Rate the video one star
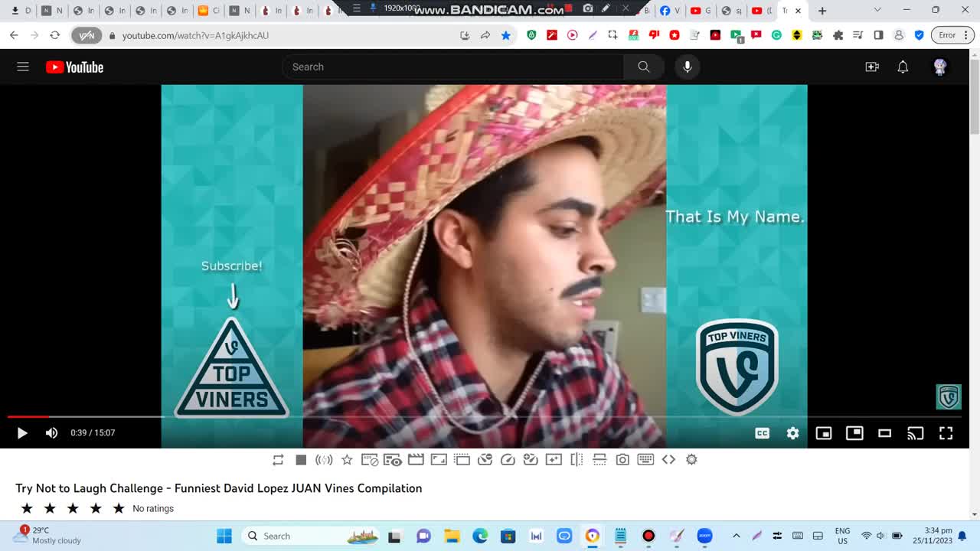The width and height of the screenshot is (980, 551). tap(27, 508)
